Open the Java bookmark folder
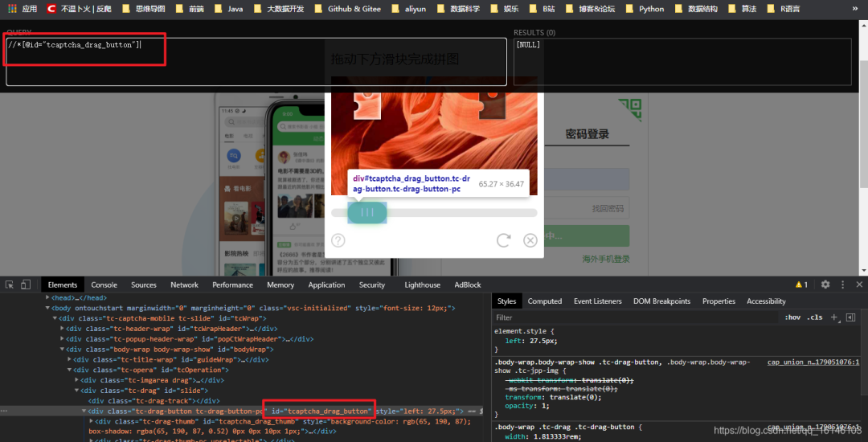Image resolution: width=868 pixels, height=442 pixels. click(228, 9)
